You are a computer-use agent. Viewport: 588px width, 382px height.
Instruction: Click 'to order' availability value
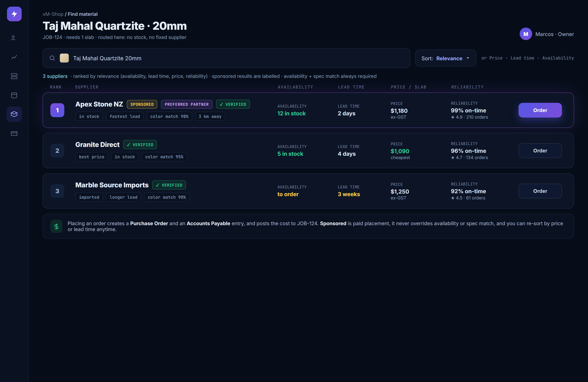pos(288,194)
